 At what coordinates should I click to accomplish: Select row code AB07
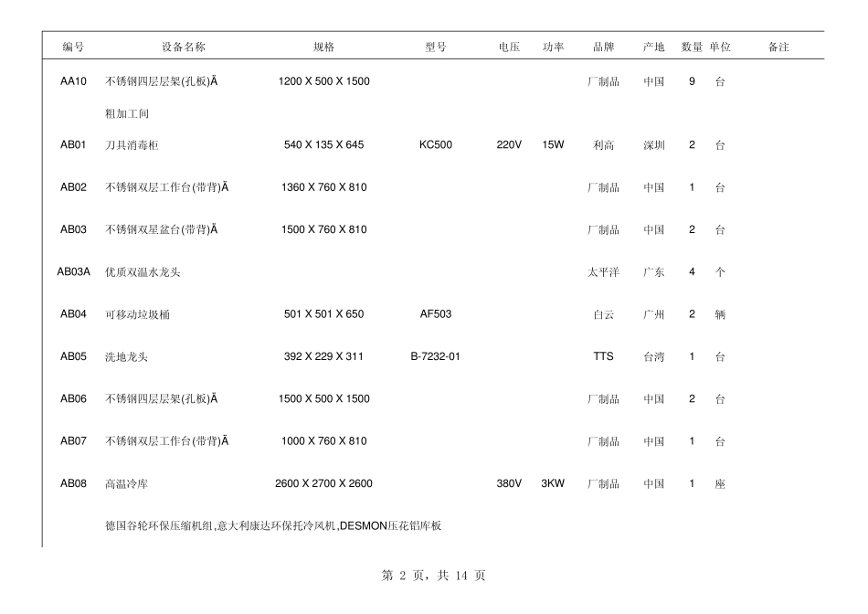coord(74,441)
